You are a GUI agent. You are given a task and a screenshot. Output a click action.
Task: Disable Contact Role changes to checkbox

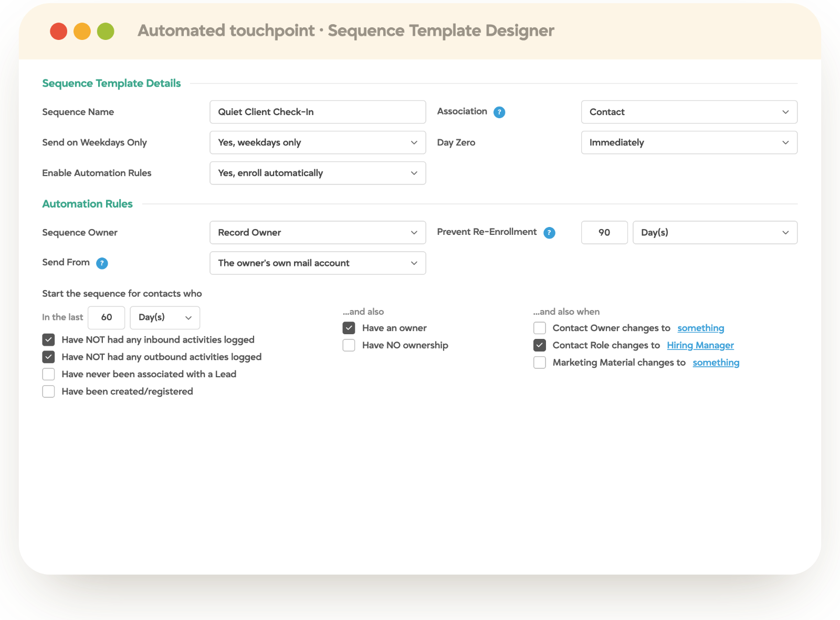point(540,345)
